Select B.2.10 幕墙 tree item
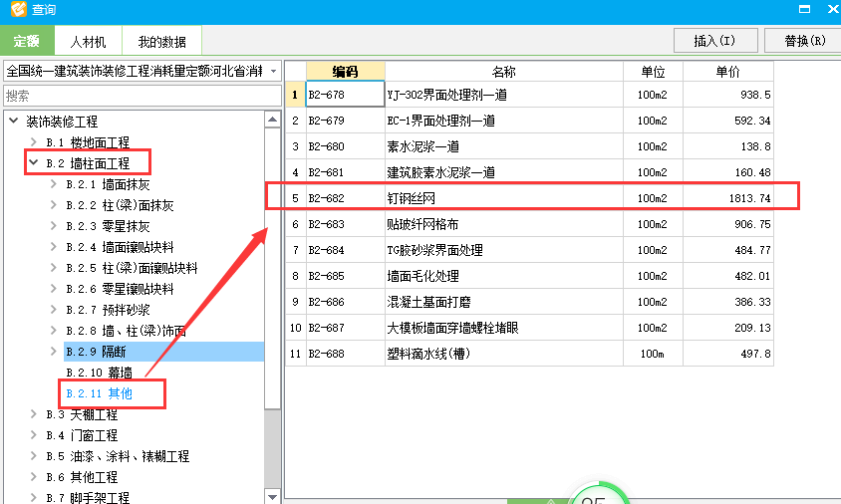The width and height of the screenshot is (841, 504). pyautogui.click(x=99, y=373)
